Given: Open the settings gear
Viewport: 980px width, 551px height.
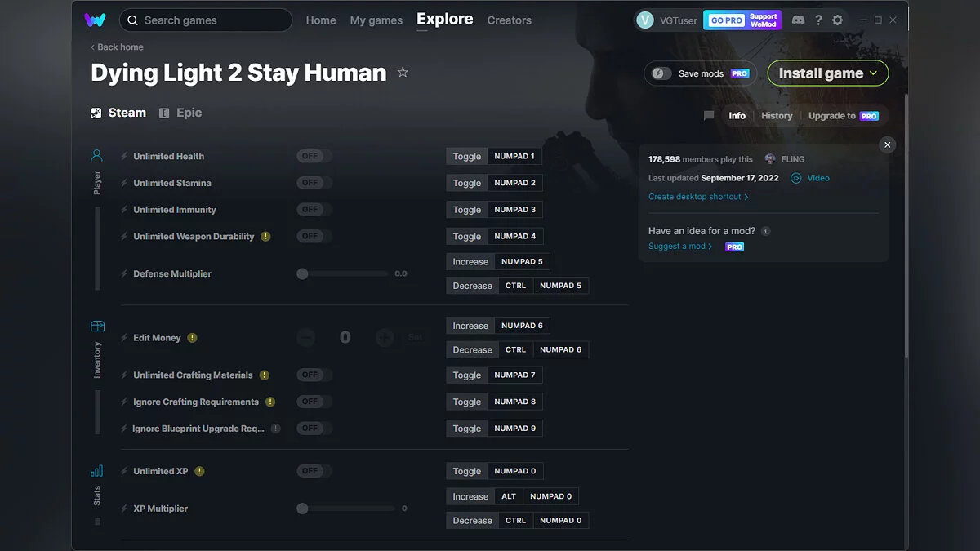Looking at the screenshot, I should pyautogui.click(x=838, y=20).
